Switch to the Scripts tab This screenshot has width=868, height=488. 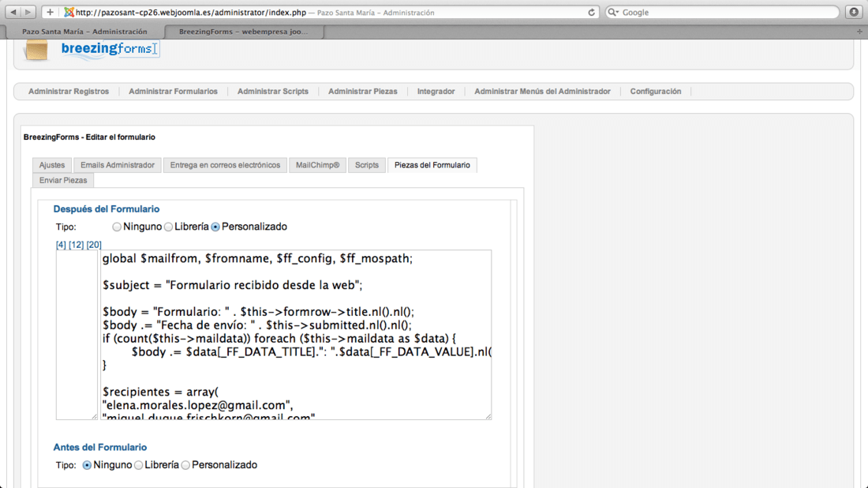pos(366,165)
